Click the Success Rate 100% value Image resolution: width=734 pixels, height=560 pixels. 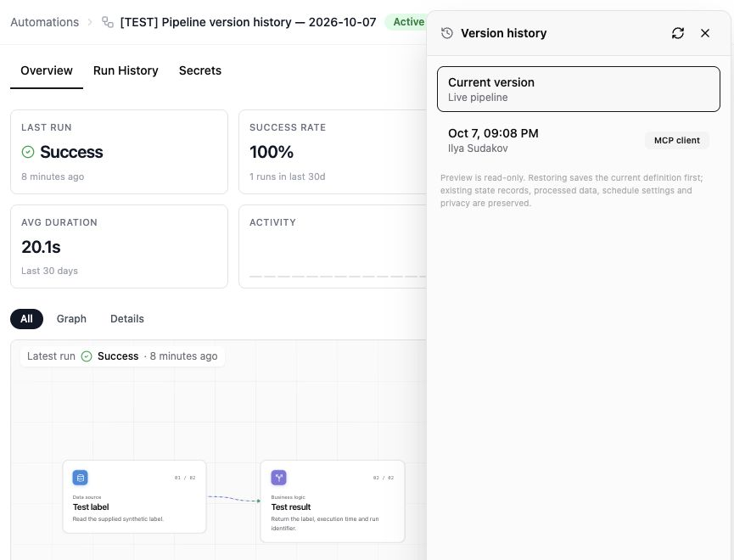click(272, 152)
